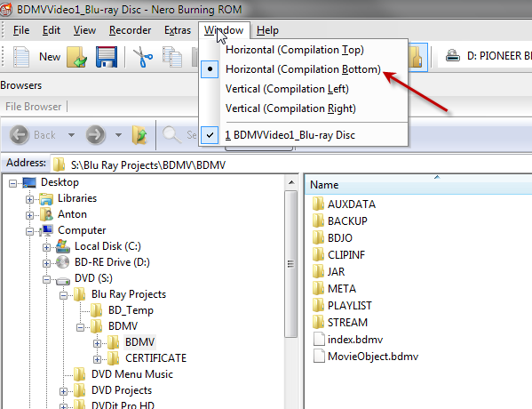Click the AUXDATA folder icon
The image size is (532, 409).
point(318,204)
